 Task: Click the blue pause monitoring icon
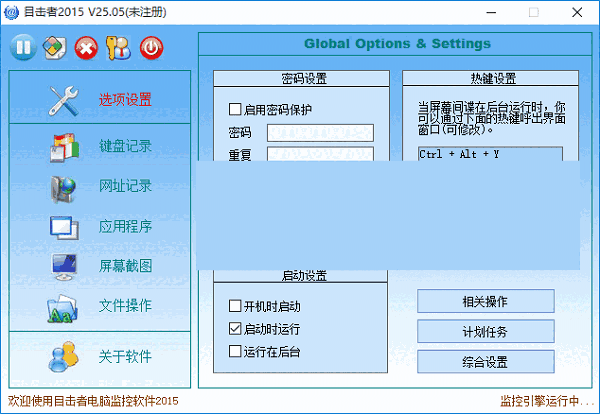pos(23,48)
